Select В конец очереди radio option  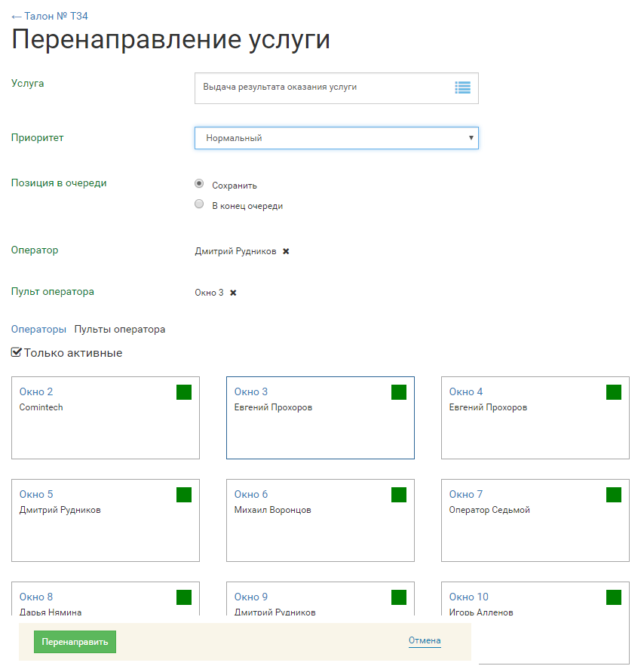[199, 204]
